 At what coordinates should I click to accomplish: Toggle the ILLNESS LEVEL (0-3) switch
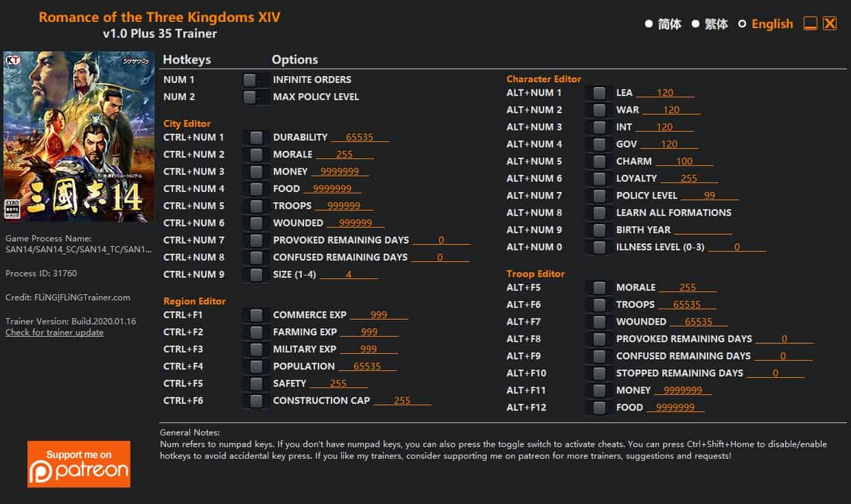[x=599, y=247]
